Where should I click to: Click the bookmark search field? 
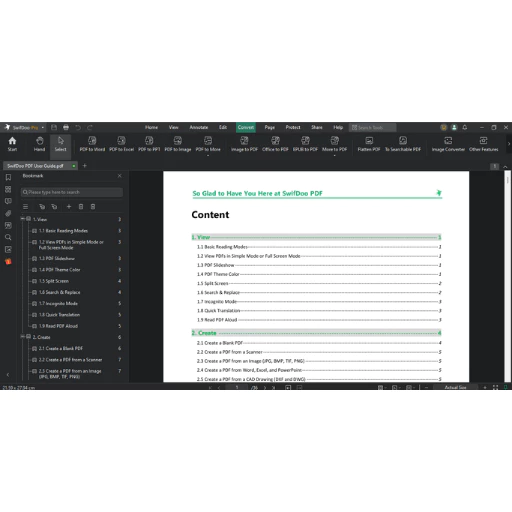click(72, 192)
